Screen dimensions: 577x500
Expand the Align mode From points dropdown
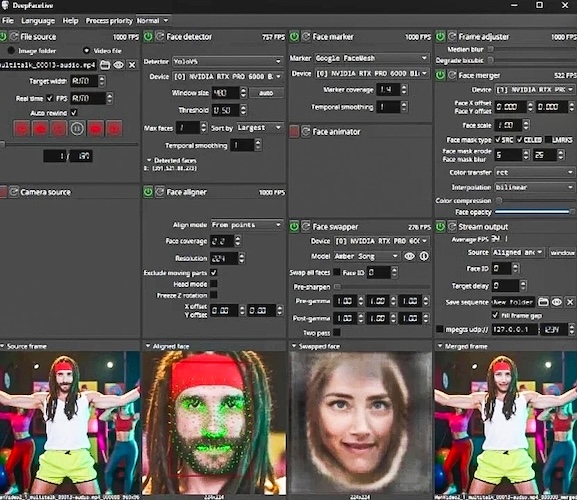(x=247, y=224)
